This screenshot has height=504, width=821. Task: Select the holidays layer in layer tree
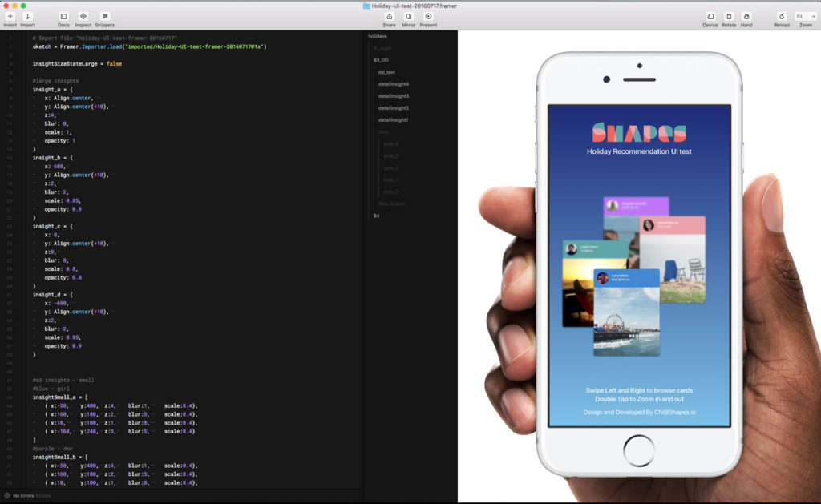pyautogui.click(x=378, y=36)
